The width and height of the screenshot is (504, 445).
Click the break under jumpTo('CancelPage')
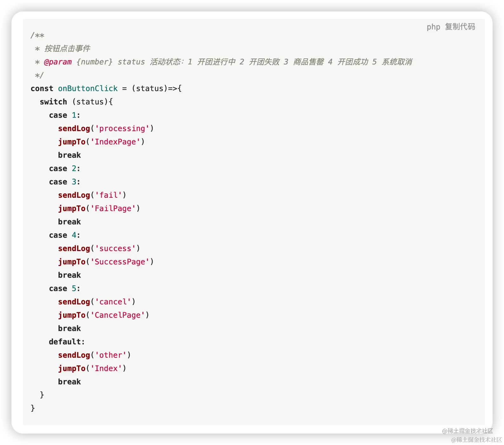pos(70,329)
